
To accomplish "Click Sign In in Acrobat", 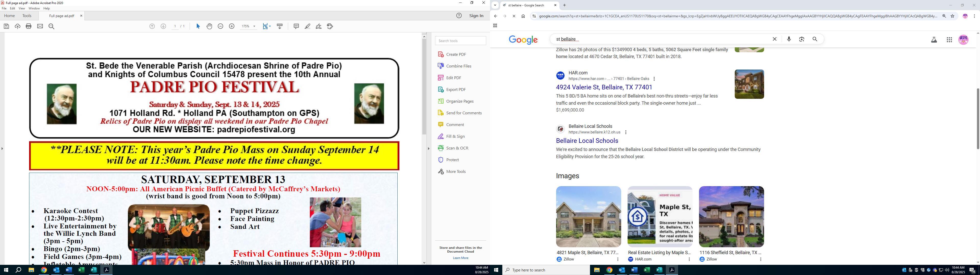I will pyautogui.click(x=476, y=16).
